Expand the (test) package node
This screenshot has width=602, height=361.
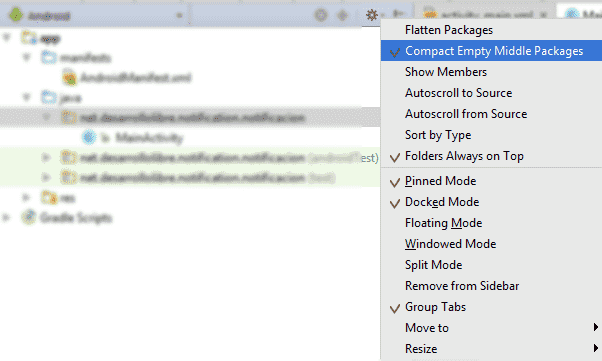pyautogui.click(x=46, y=177)
